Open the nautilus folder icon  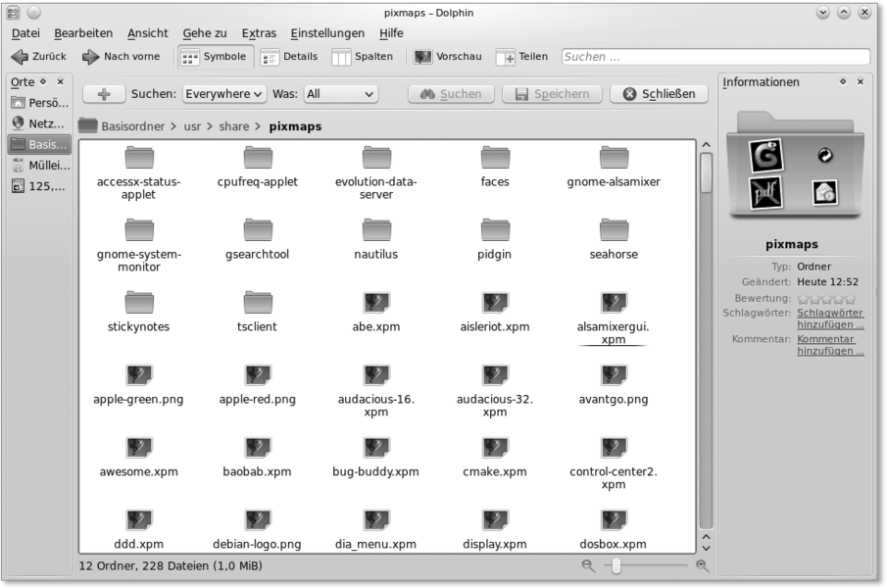click(x=376, y=229)
